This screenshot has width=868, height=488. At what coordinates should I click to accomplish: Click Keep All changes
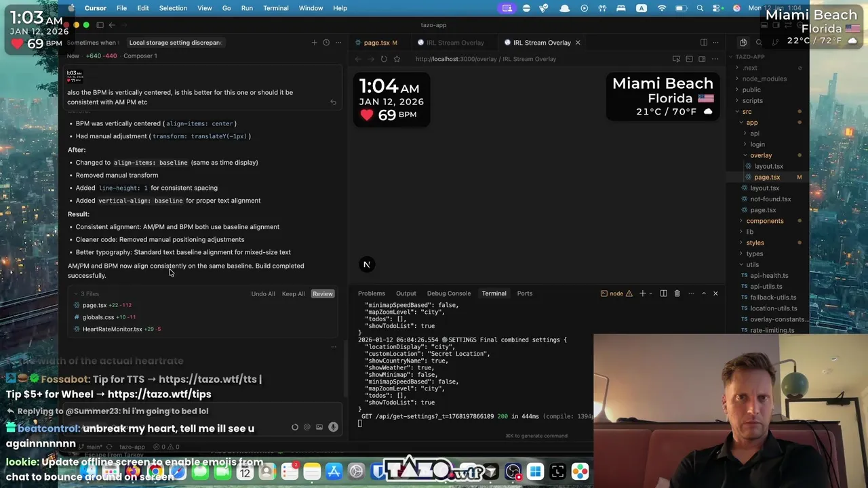(294, 293)
